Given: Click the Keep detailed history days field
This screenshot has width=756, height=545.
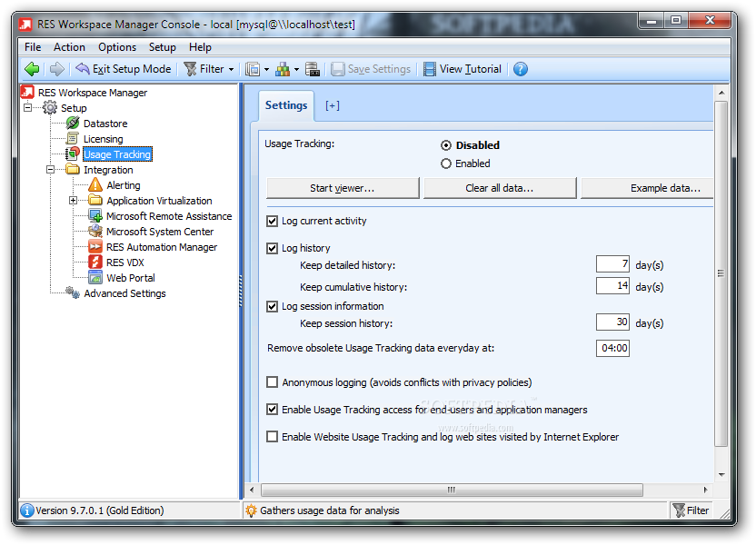Looking at the screenshot, I should 612,264.
